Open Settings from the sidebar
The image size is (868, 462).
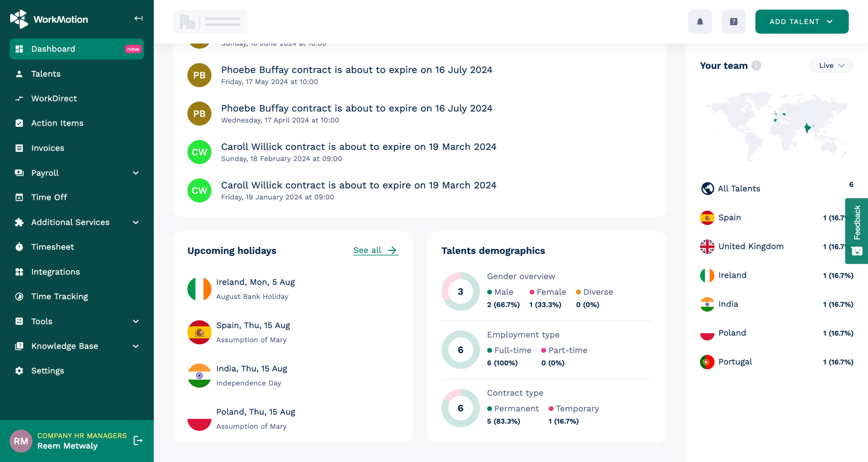tap(47, 371)
